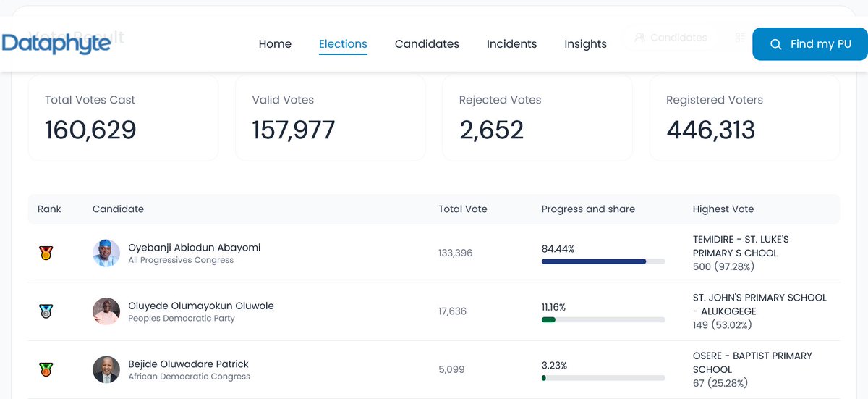
Task: Click Peoples Democratic Party label
Action: pos(182,318)
